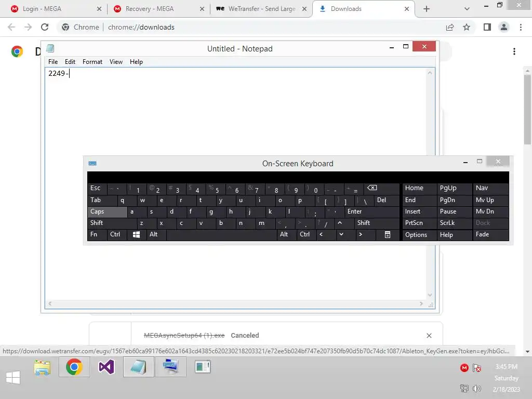Click Nav key on On-Screen Keyboard
The width and height of the screenshot is (532, 399).
[x=490, y=188]
